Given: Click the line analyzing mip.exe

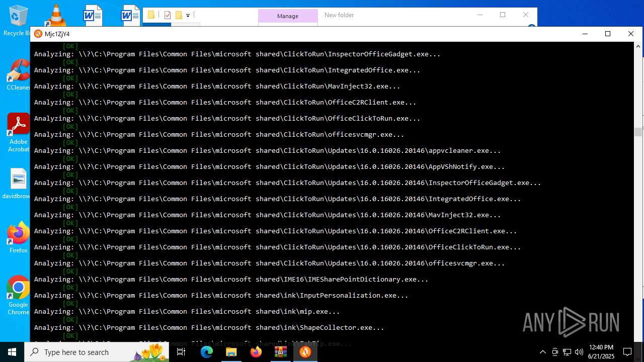Looking at the screenshot, I should pos(187,312).
